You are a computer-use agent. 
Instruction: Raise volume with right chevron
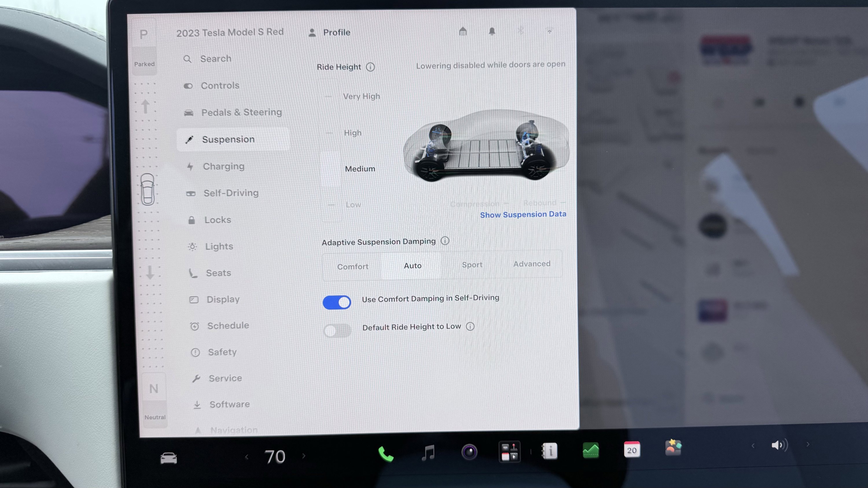point(808,445)
